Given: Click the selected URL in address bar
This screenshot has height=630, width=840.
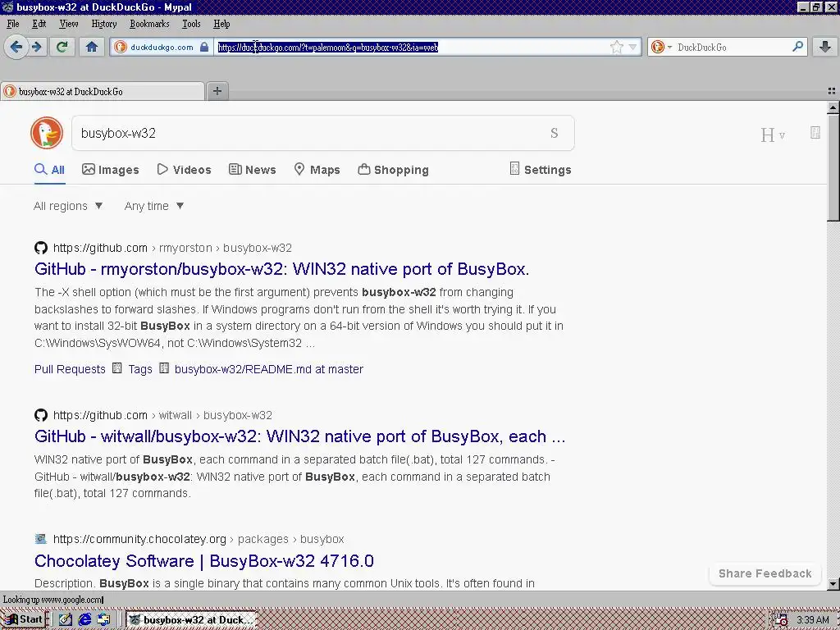Looking at the screenshot, I should tap(328, 47).
